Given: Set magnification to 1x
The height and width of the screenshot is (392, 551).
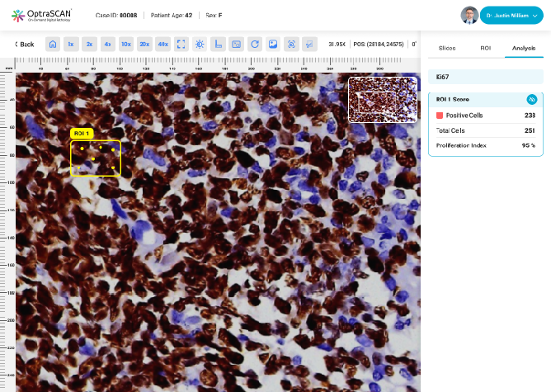Looking at the screenshot, I should coord(71,44).
